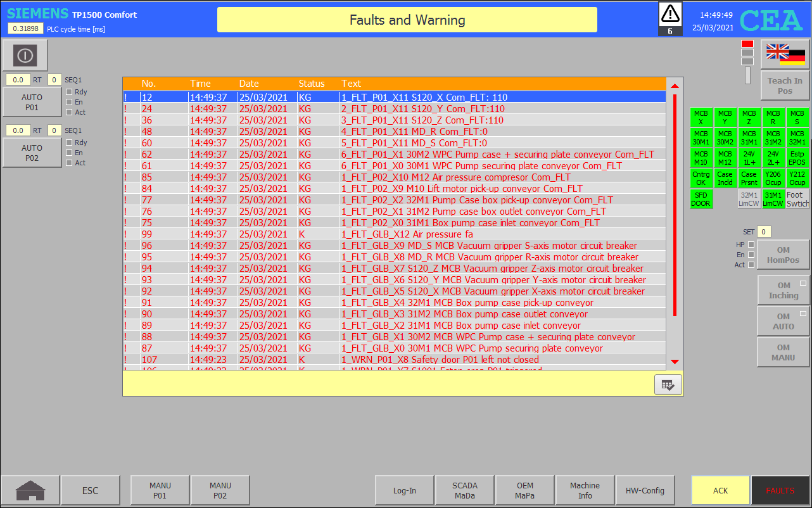Click the MCB X status indicator
The image size is (812, 508).
701,117
